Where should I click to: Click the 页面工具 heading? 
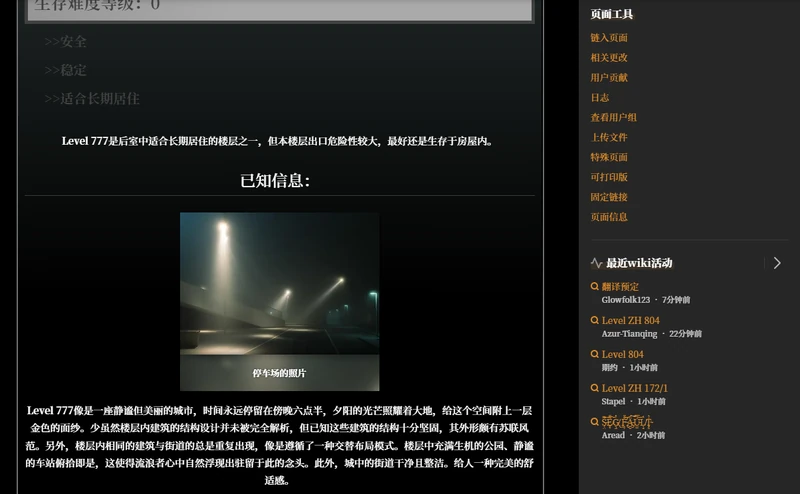coord(611,14)
